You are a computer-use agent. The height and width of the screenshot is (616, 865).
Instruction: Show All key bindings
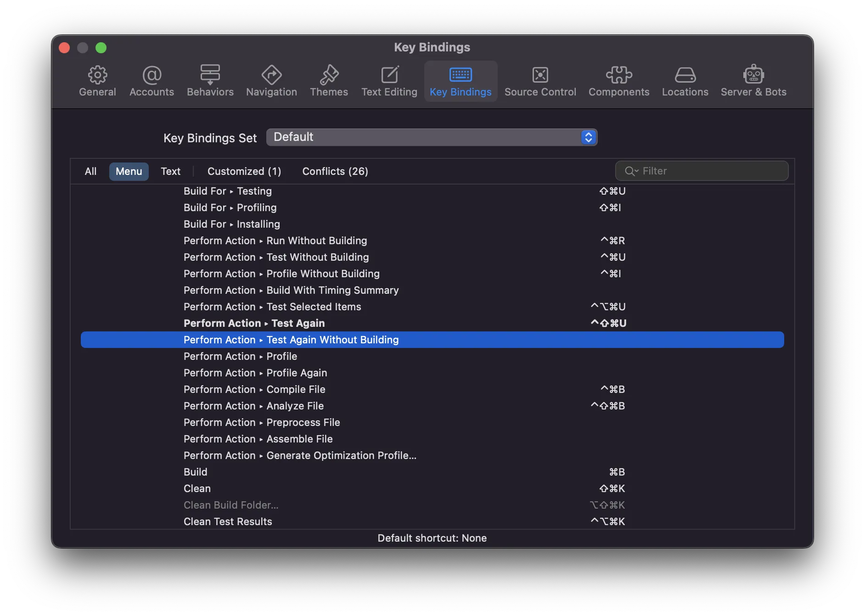click(x=90, y=171)
